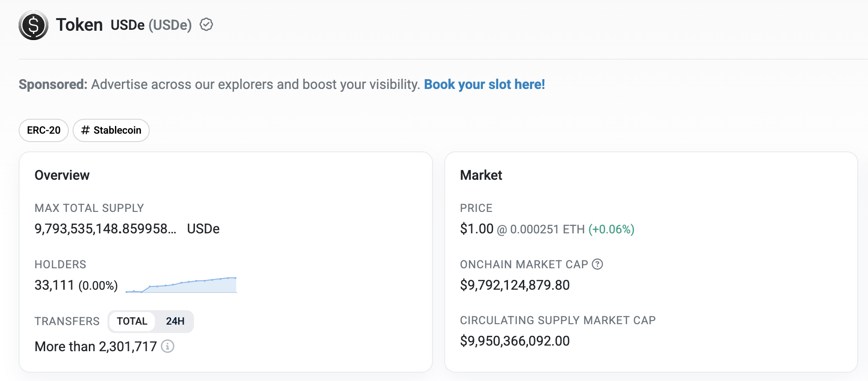Click the max total supply value
Viewport: 868px width, 381px height.
[x=105, y=229]
